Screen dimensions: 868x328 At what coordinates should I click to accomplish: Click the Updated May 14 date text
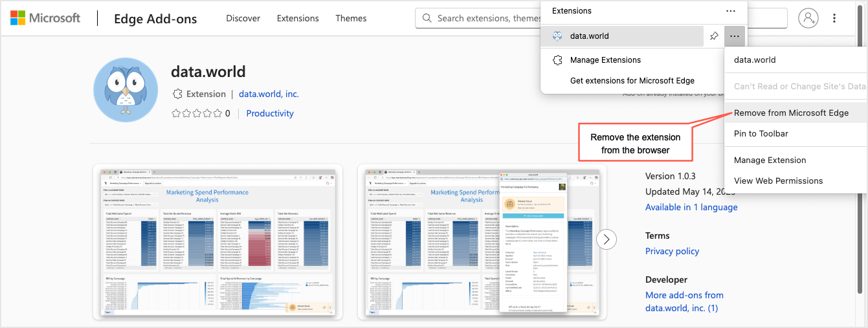pos(691,191)
